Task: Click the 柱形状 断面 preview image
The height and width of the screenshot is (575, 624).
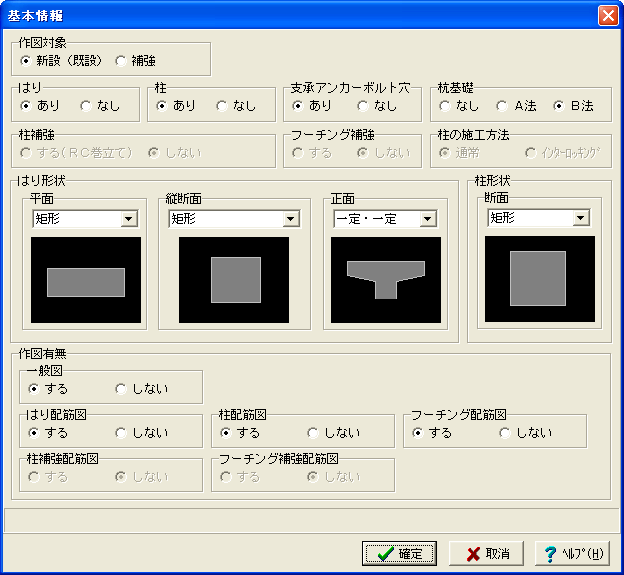Action: (x=540, y=279)
